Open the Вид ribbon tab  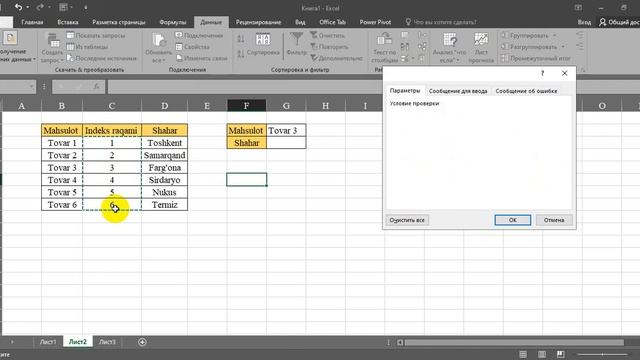pyautogui.click(x=300, y=22)
